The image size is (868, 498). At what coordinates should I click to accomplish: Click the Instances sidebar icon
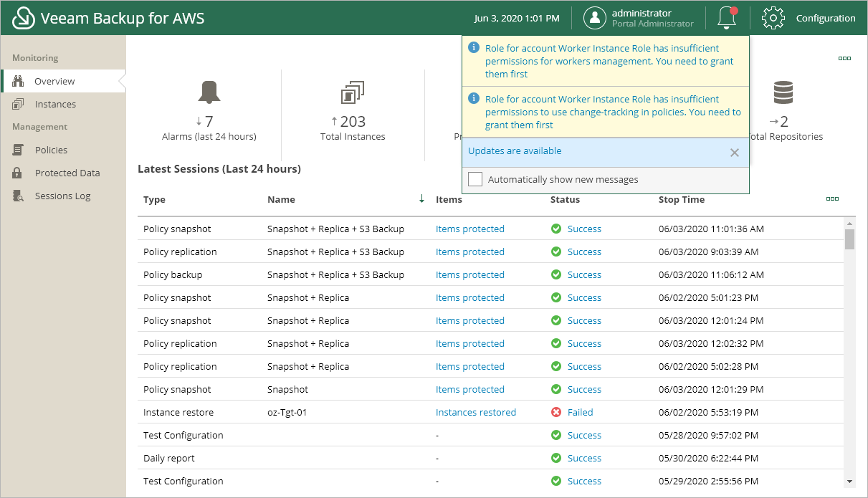[19, 104]
